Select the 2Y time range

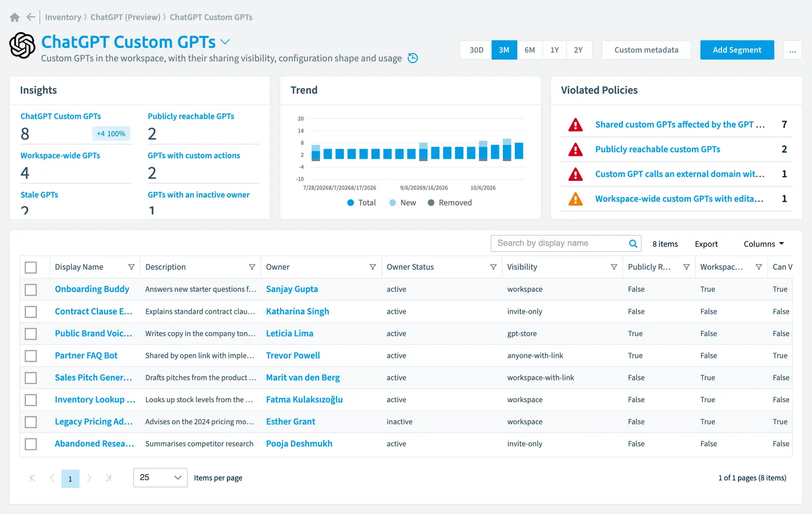coord(578,50)
